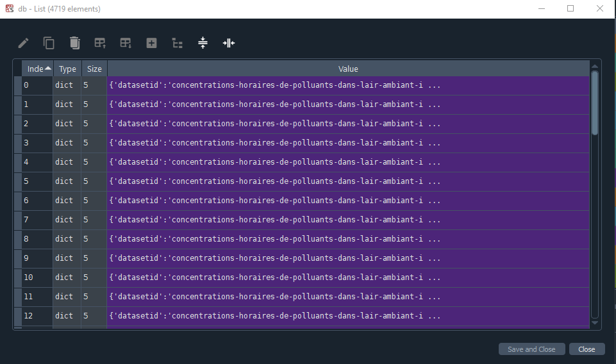Click the size cell 5 in row 2
Screen dimensions: 616x364
94,124
